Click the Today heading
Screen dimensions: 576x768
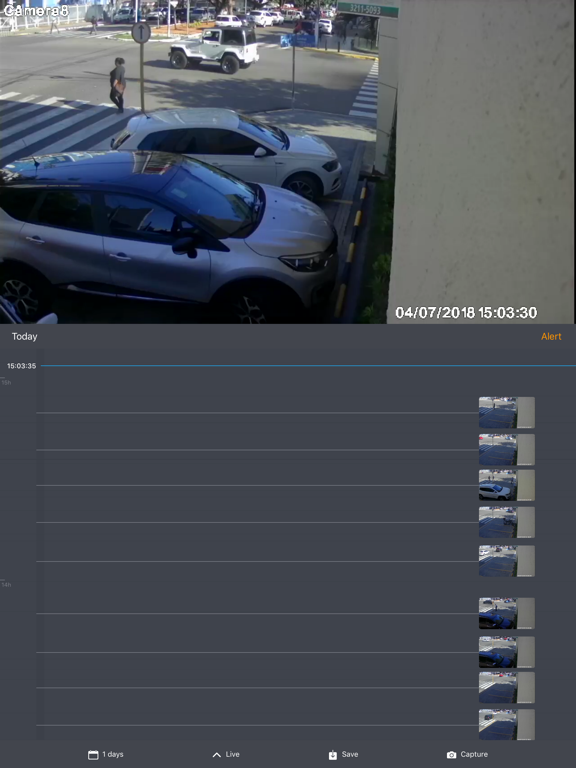pos(24,336)
